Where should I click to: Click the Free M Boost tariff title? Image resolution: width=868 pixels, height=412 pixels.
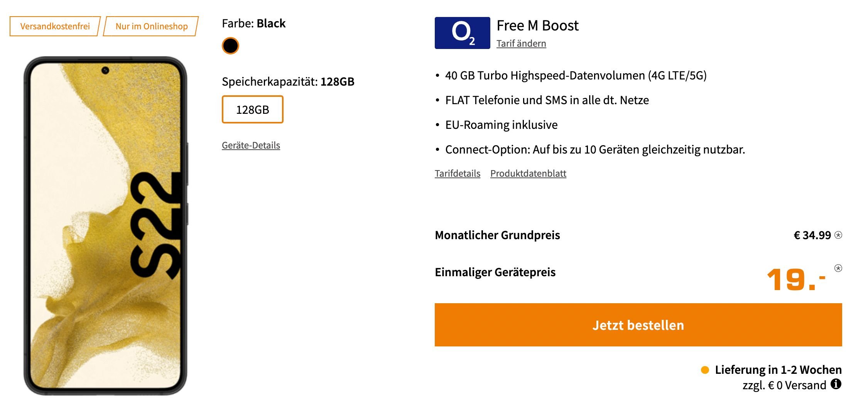538,25
